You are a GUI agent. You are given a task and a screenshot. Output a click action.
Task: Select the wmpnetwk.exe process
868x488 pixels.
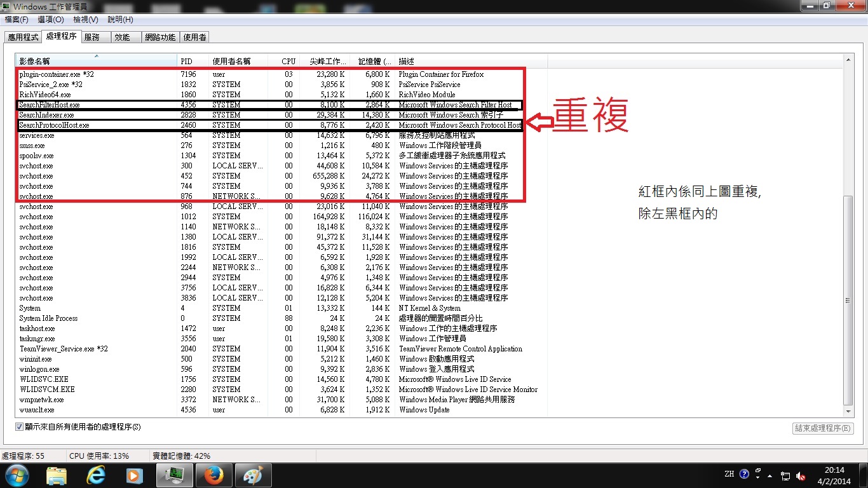click(x=281, y=400)
